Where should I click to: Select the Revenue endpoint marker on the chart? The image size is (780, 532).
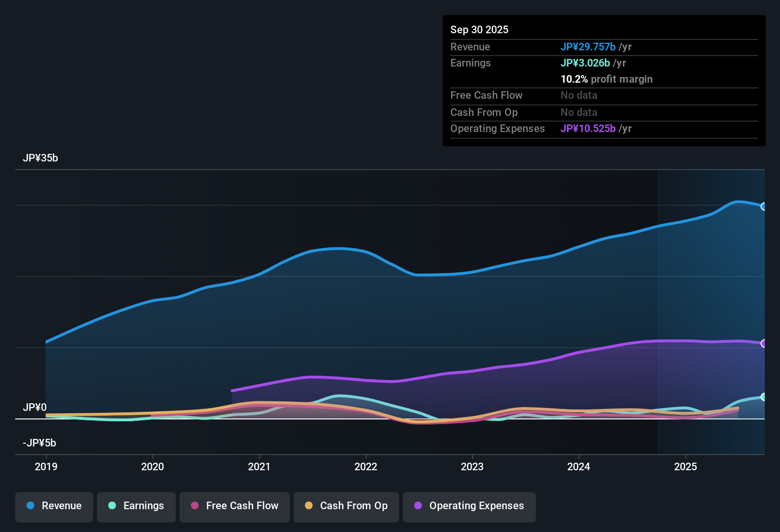coord(763,206)
